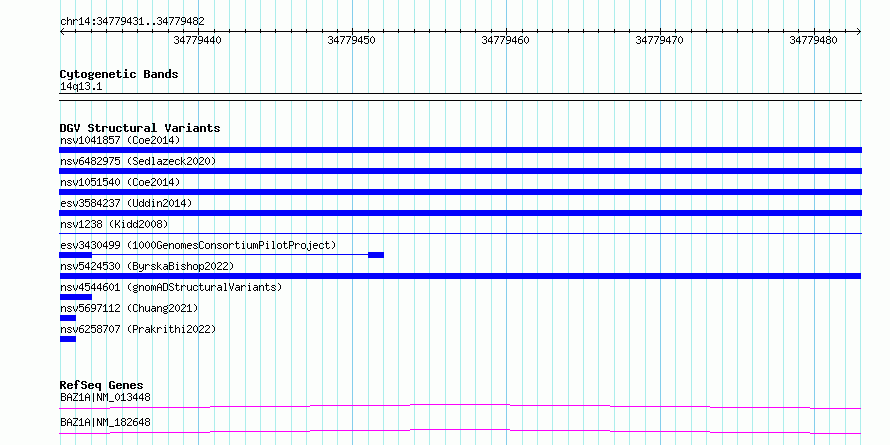Click the blue bar for nsv1041857
Screen dimensions: 890x445
(x=460, y=150)
